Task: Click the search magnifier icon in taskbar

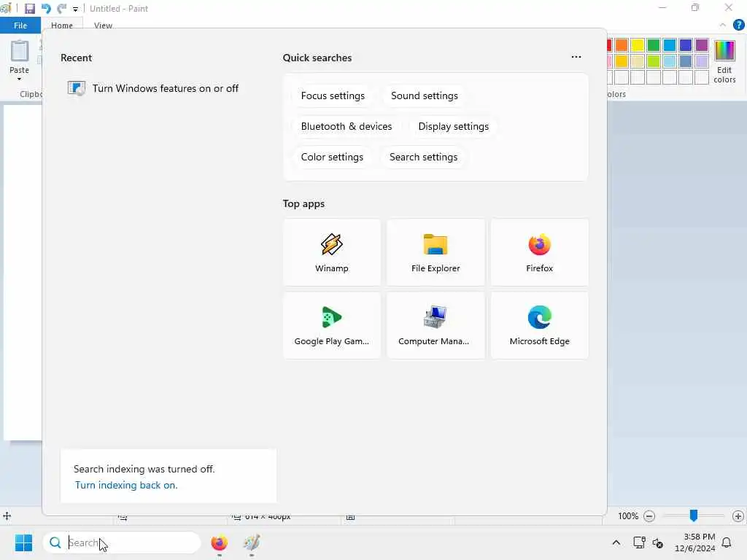Action: 55,542
